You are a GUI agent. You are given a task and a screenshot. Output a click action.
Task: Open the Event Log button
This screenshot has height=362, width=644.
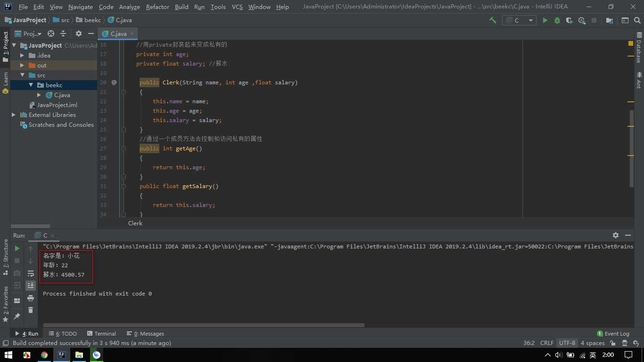(613, 333)
